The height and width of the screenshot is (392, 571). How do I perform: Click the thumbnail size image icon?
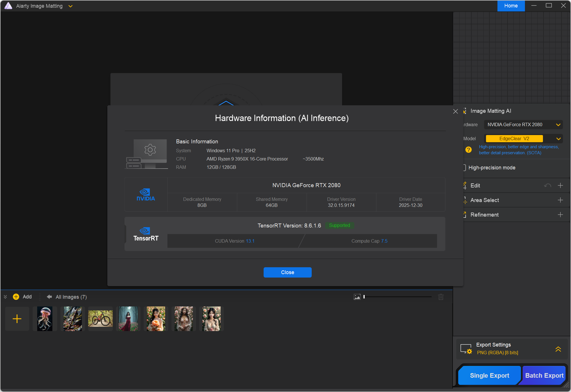tap(357, 297)
